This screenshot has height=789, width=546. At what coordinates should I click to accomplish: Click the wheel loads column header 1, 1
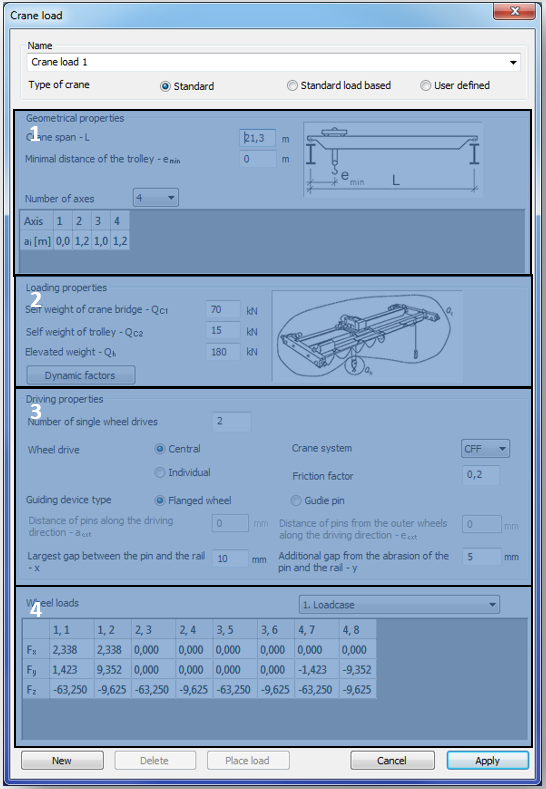click(72, 629)
